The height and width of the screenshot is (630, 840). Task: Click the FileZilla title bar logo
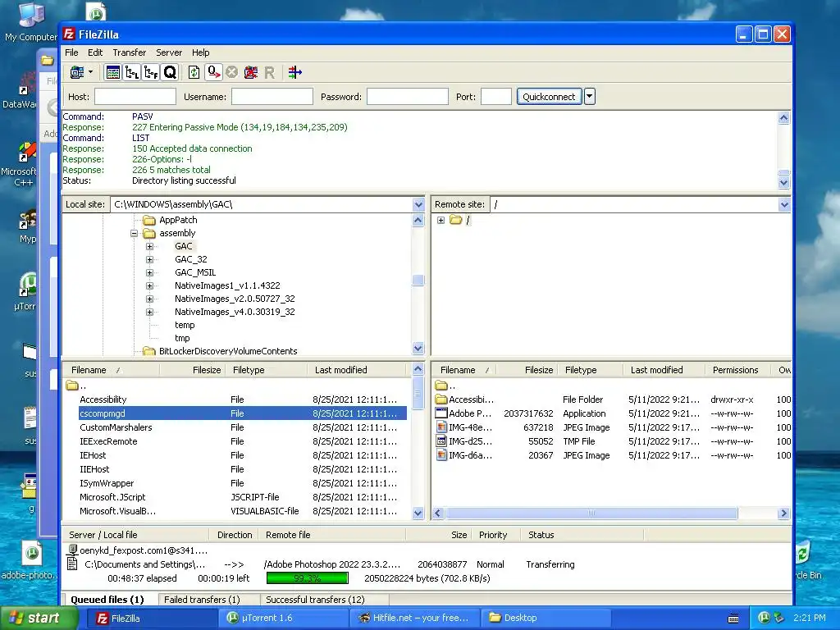point(69,34)
